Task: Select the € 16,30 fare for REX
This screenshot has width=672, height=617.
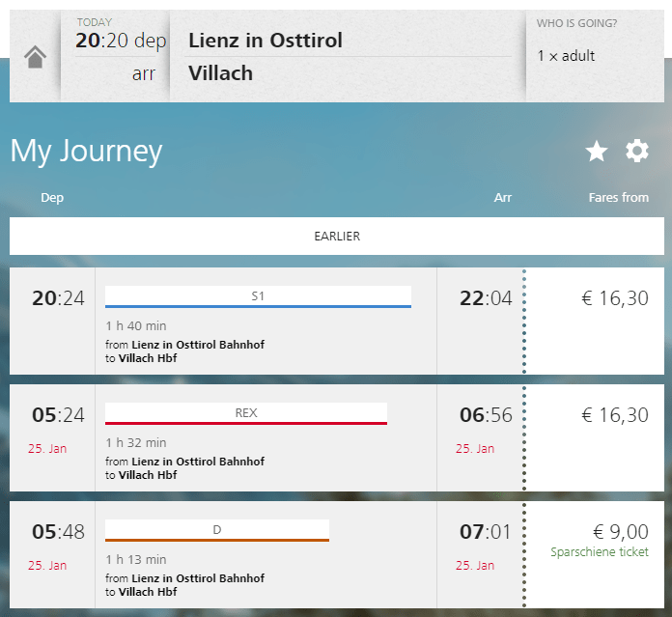Action: [615, 415]
